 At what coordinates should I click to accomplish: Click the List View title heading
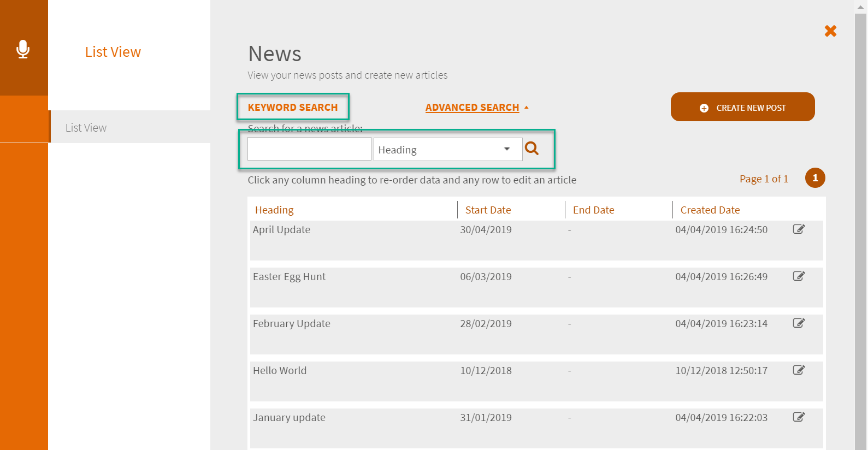(113, 52)
